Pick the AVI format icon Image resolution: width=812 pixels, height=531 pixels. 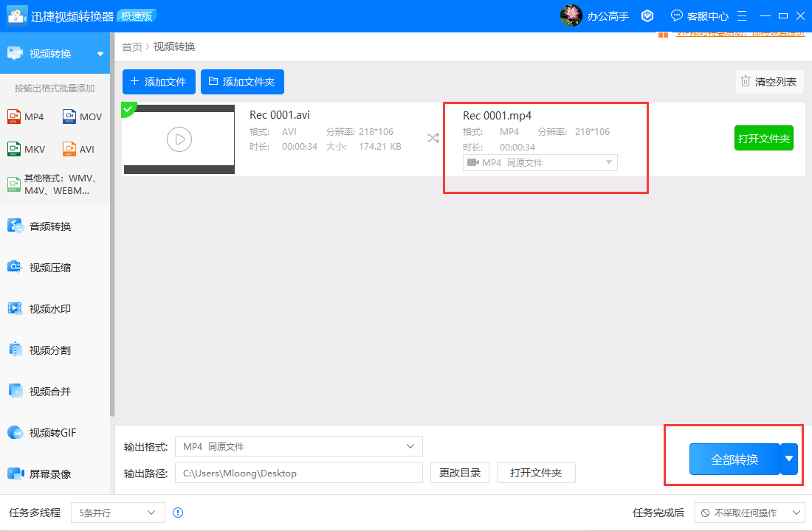70,149
